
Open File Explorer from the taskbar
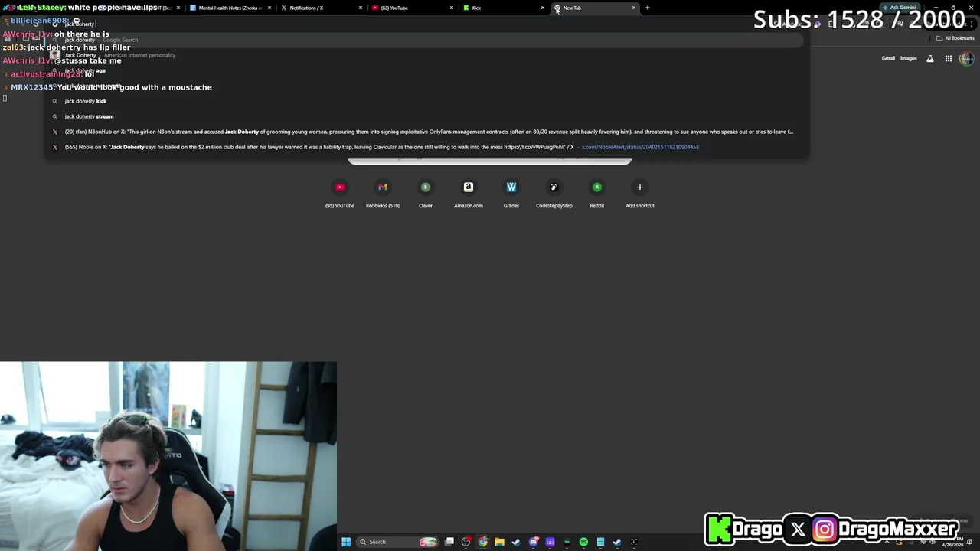coord(499,542)
